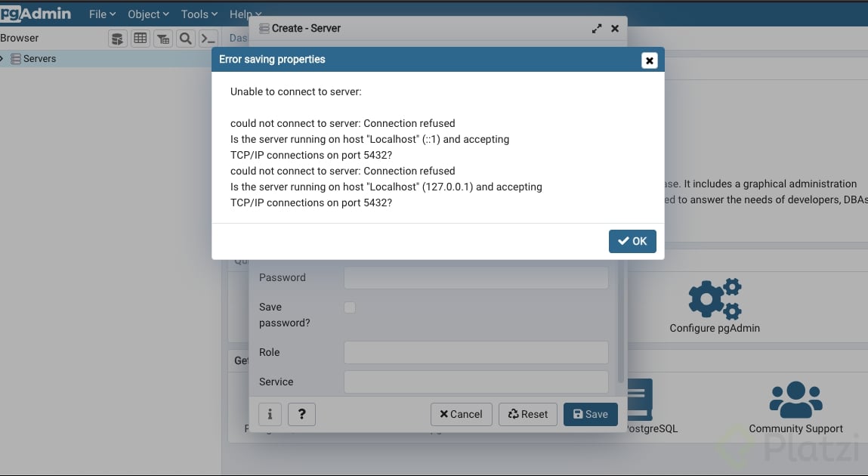Click the Role input field
The height and width of the screenshot is (476, 868).
click(476, 352)
